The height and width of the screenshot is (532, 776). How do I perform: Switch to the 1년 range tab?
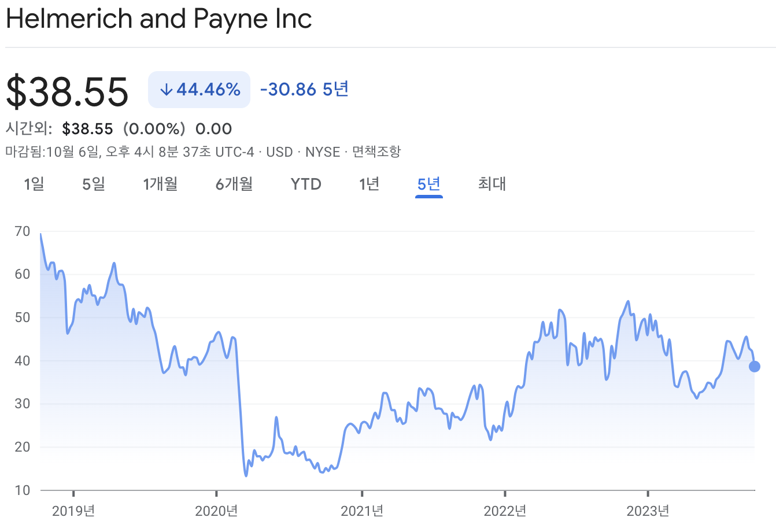pos(369,184)
